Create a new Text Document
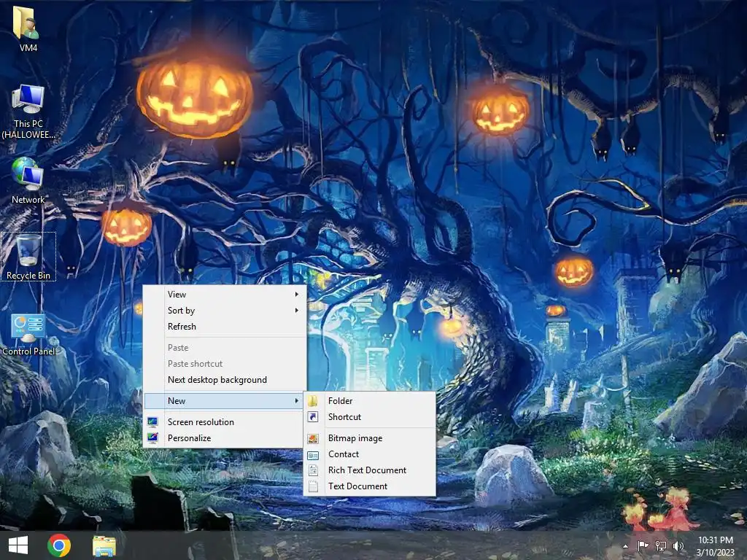Screen dimensions: 747x560 (370, 486)
